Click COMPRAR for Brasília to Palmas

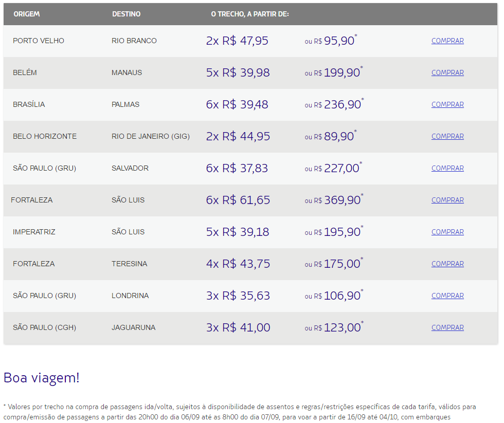447,104
